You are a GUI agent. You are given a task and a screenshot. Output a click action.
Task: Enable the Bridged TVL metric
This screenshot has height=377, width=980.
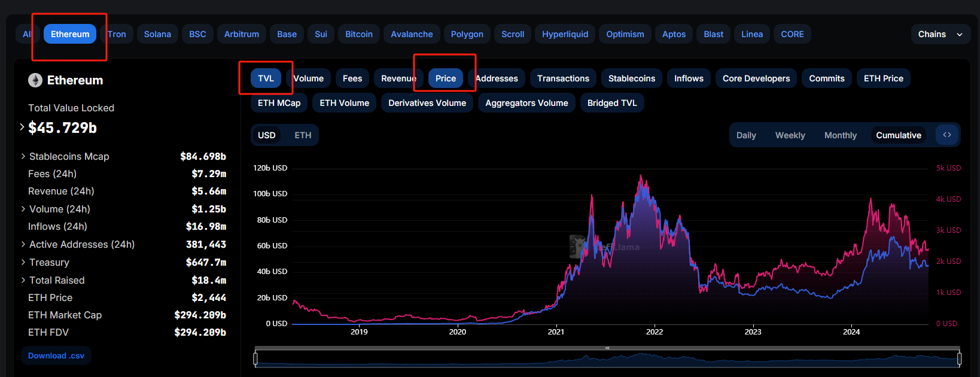611,103
